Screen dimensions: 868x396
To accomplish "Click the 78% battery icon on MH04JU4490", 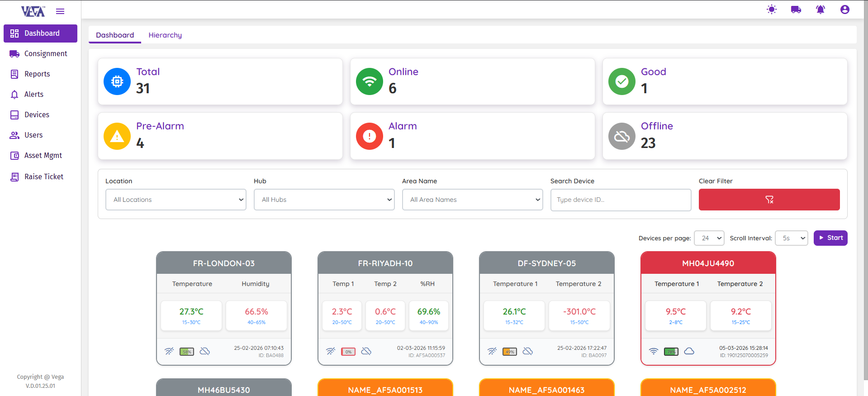I will (x=671, y=352).
